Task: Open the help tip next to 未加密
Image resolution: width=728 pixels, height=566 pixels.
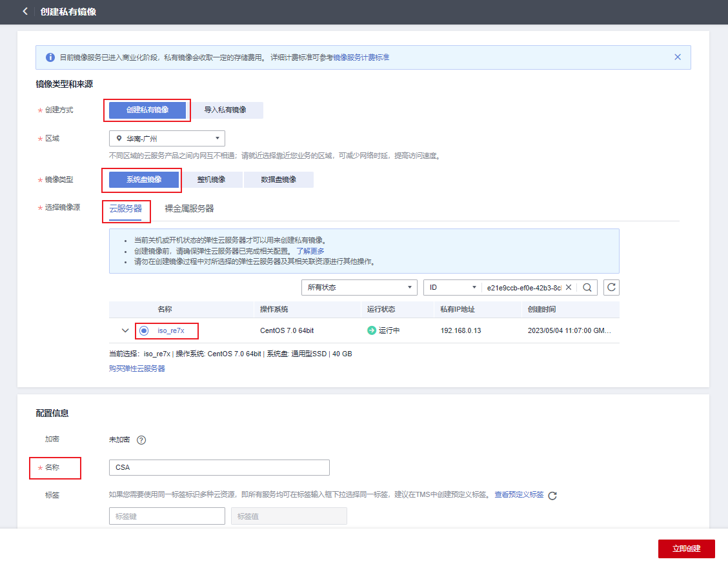Action: [x=141, y=440]
